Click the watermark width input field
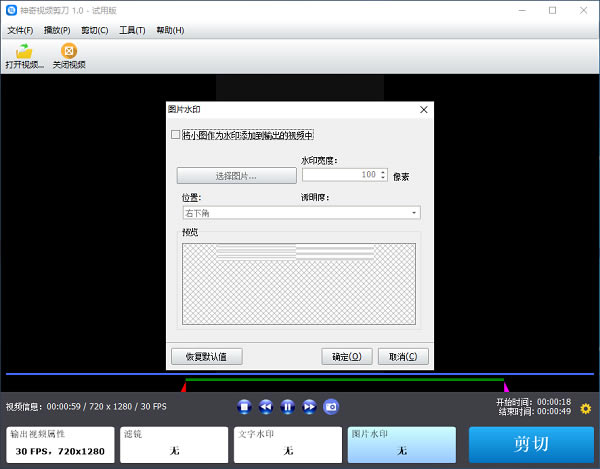This screenshot has height=469, width=600. pyautogui.click(x=338, y=174)
